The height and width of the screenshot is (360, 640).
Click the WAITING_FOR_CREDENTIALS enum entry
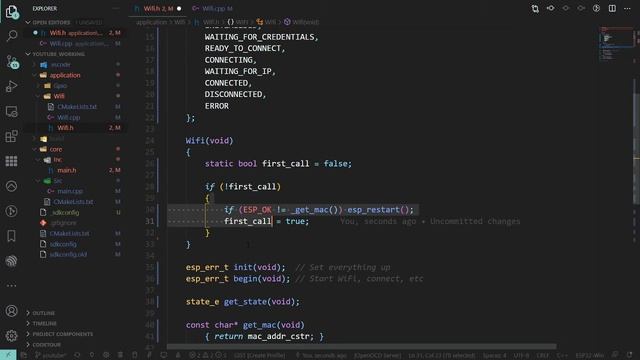pos(261,37)
